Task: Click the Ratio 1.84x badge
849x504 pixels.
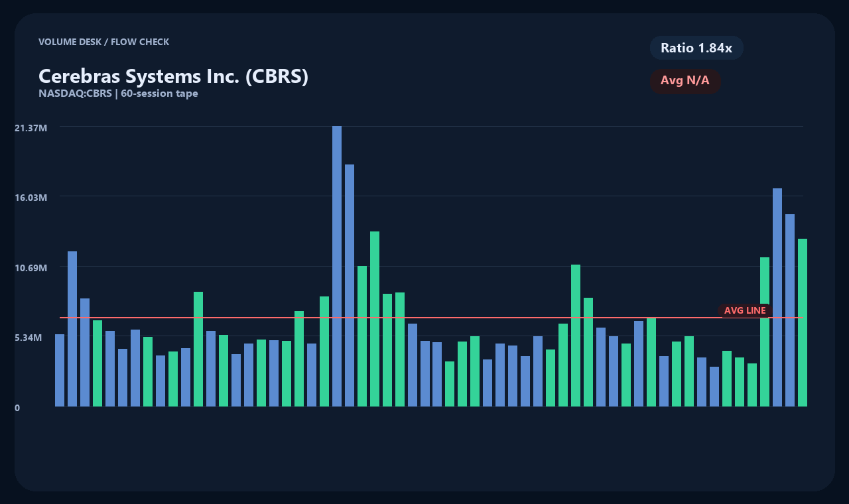Action: (x=696, y=48)
